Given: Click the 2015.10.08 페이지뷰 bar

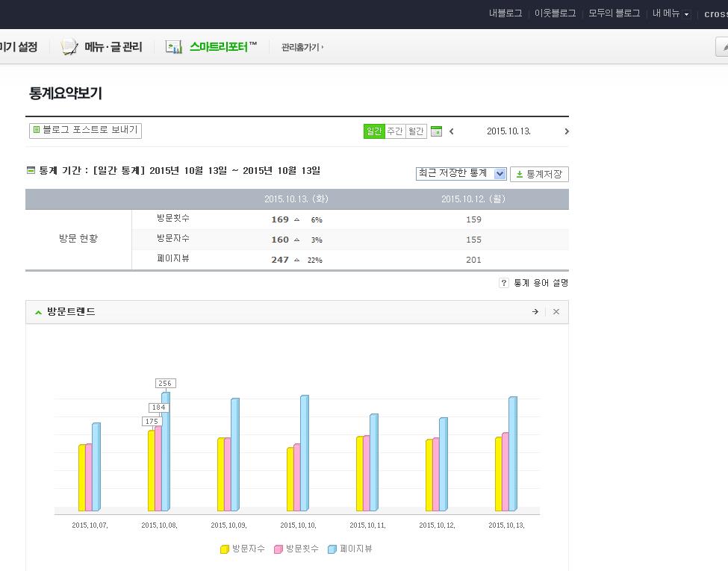Looking at the screenshot, I should (x=165, y=452).
